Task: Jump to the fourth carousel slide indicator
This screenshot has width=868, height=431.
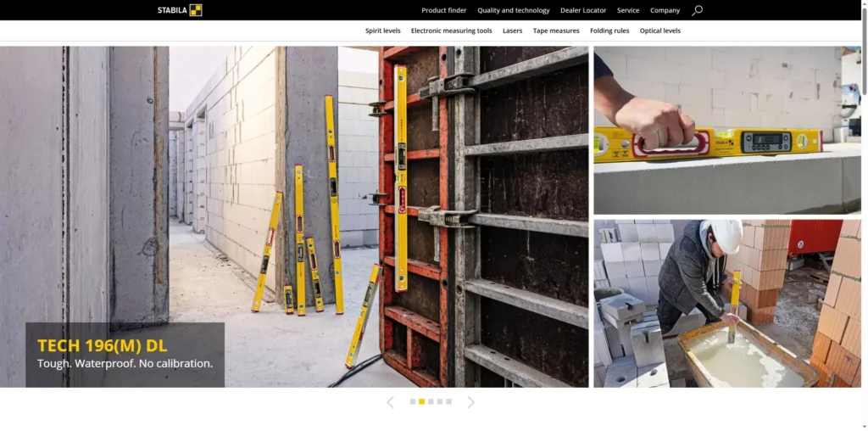Action: point(440,401)
